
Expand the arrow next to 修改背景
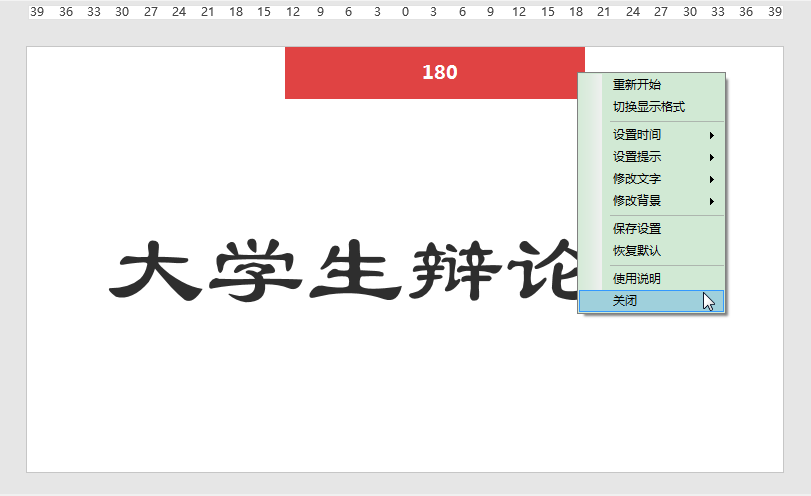pos(712,201)
